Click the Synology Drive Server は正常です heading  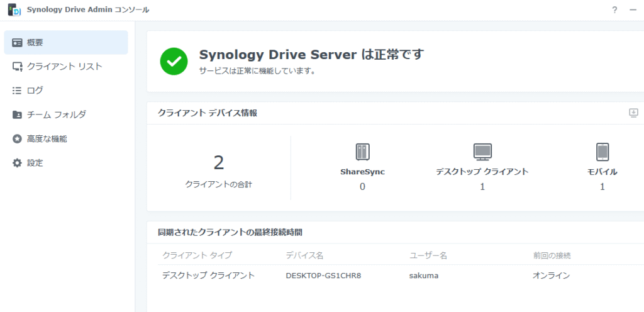(311, 54)
